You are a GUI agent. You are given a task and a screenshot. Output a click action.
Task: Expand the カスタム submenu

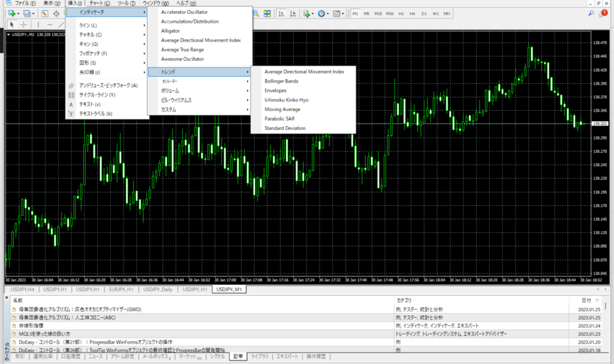(x=199, y=109)
